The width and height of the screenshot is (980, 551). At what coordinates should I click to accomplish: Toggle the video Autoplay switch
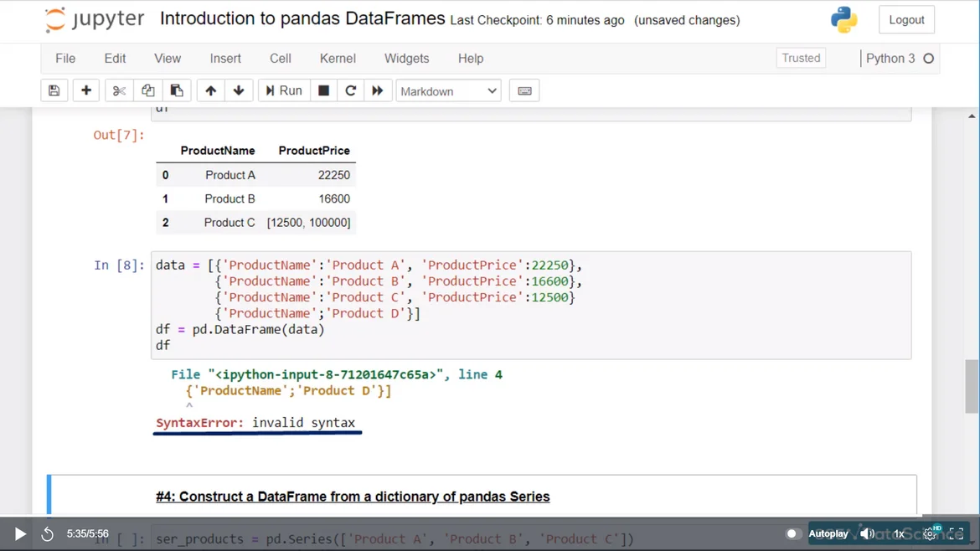click(x=792, y=533)
